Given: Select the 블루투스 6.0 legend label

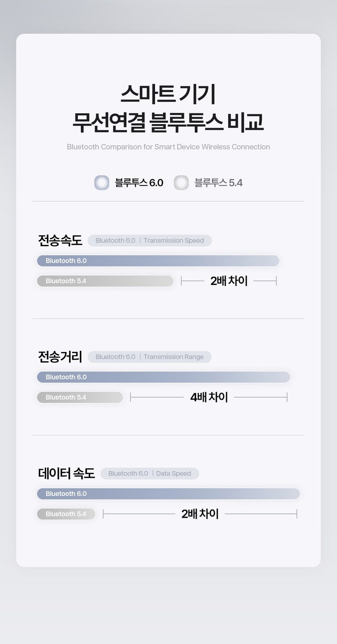Looking at the screenshot, I should tap(139, 183).
